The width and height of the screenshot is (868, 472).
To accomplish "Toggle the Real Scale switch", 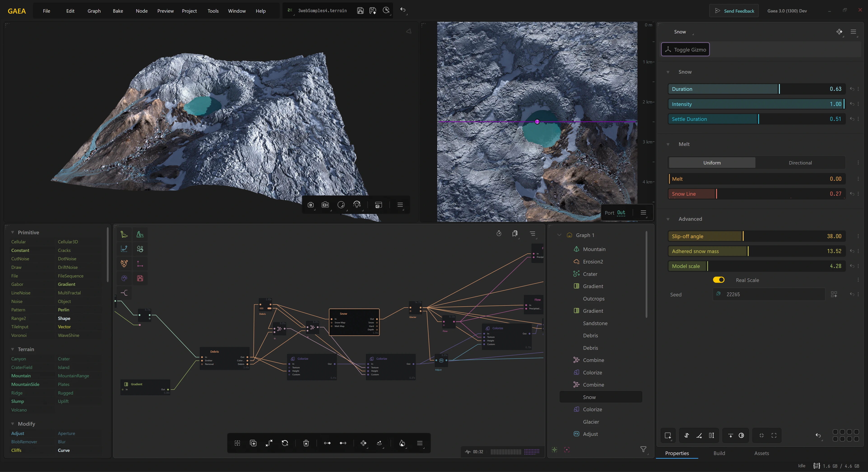I will click(718, 280).
